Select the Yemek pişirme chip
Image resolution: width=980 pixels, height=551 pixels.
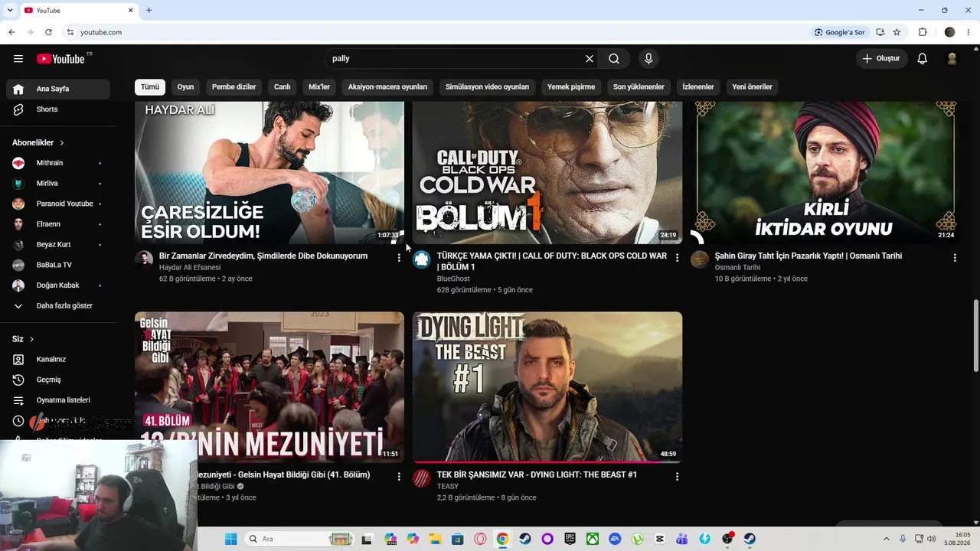click(x=571, y=86)
